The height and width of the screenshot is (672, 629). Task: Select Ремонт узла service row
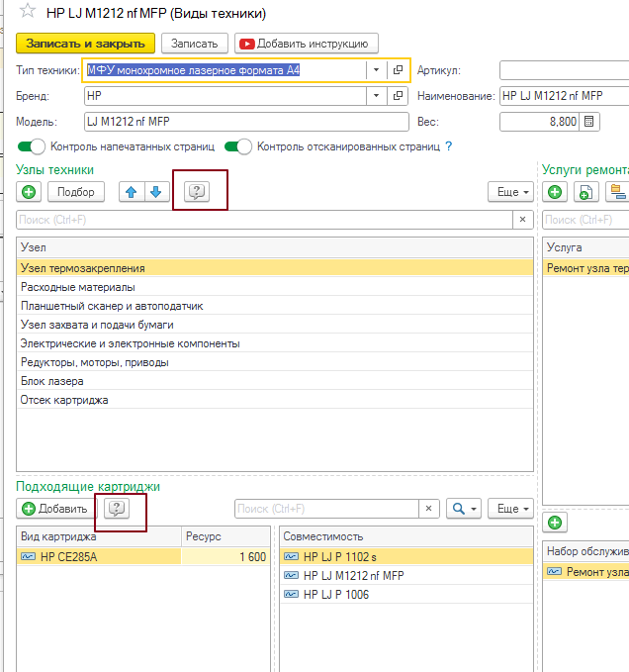[585, 268]
